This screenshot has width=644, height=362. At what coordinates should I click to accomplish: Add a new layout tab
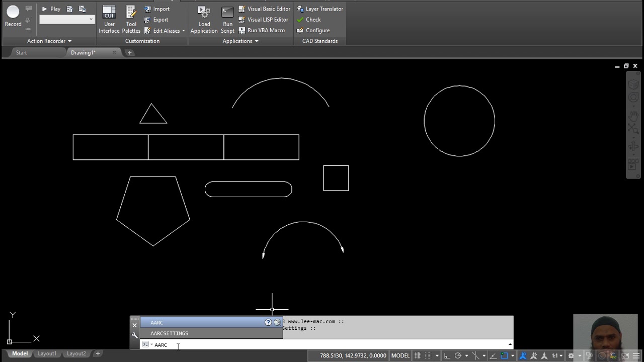click(x=98, y=353)
